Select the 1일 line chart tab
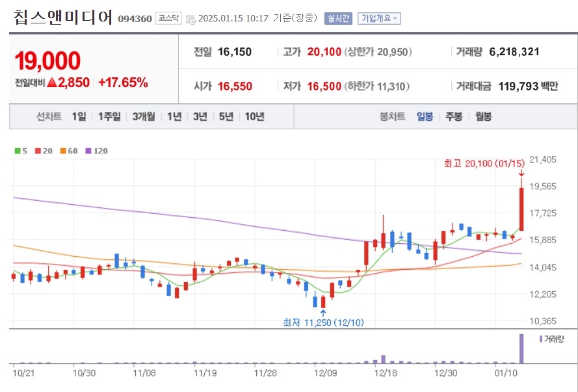 click(x=79, y=117)
